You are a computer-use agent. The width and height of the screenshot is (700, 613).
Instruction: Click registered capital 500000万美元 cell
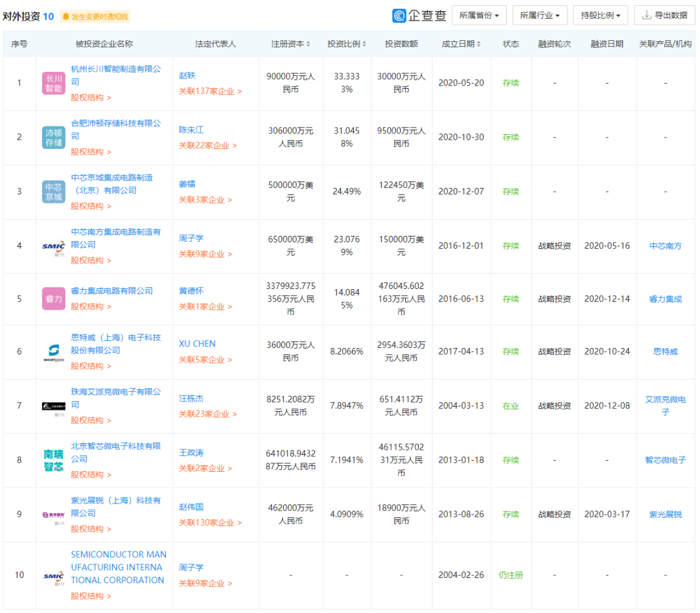(290, 192)
